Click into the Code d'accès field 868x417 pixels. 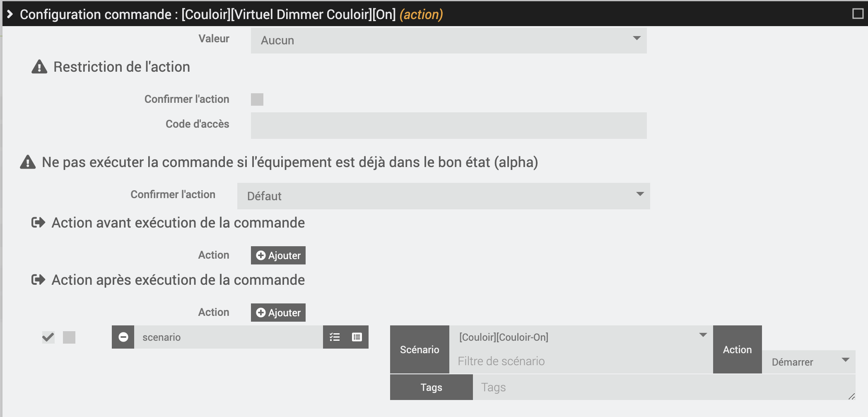(x=448, y=125)
